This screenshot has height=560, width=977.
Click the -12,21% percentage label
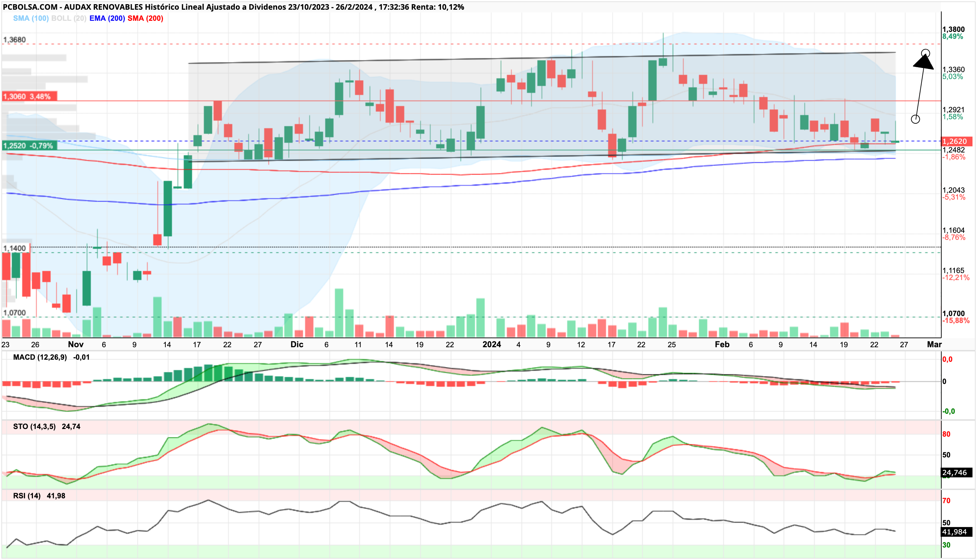point(956,278)
